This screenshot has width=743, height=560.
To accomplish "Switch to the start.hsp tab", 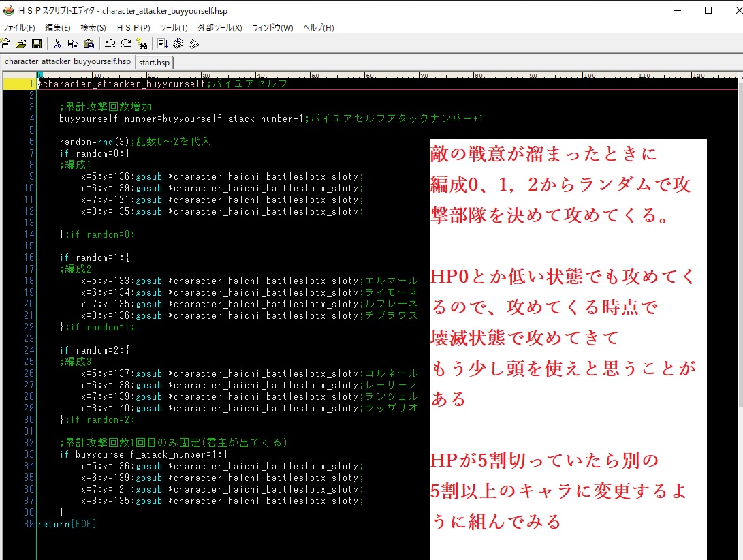I will tap(154, 62).
